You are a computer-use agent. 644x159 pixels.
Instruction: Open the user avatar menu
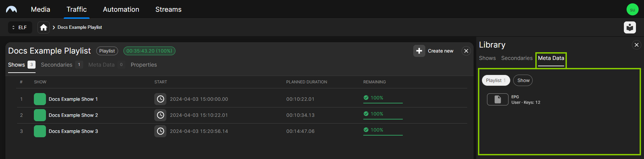pos(632,9)
